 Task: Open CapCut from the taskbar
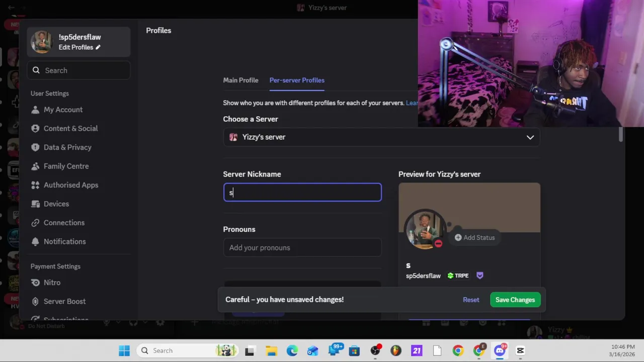point(520,350)
